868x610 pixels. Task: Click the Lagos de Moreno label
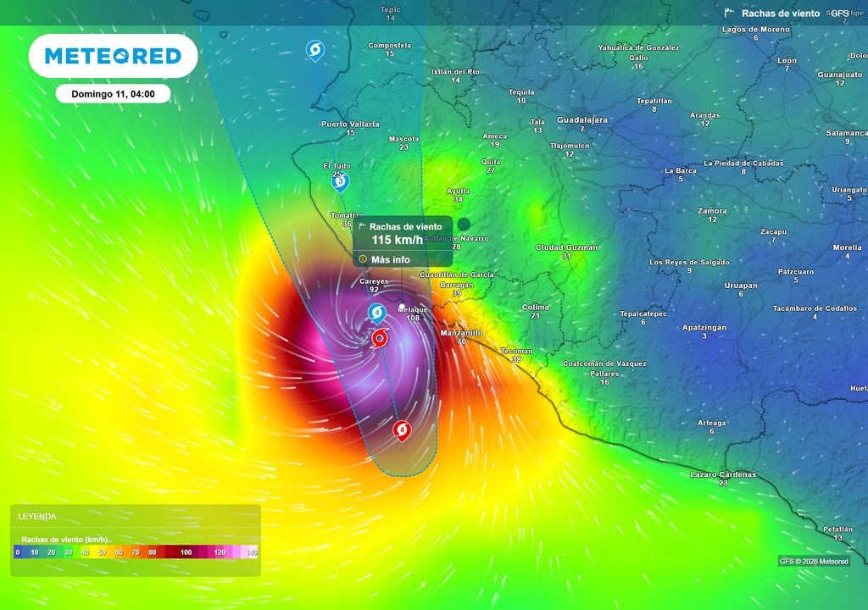tap(755, 30)
